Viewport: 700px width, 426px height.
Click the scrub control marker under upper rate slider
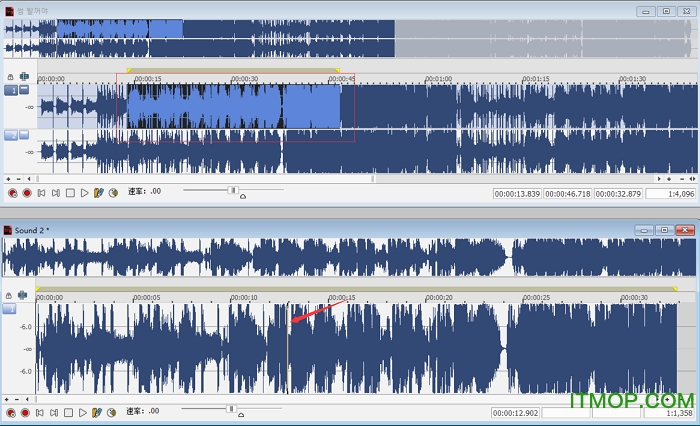click(x=243, y=196)
